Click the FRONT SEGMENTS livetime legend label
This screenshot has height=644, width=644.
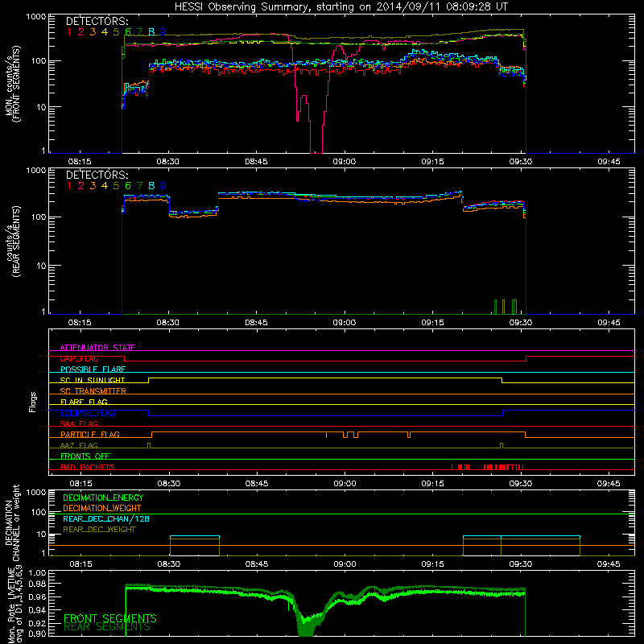(x=110, y=618)
